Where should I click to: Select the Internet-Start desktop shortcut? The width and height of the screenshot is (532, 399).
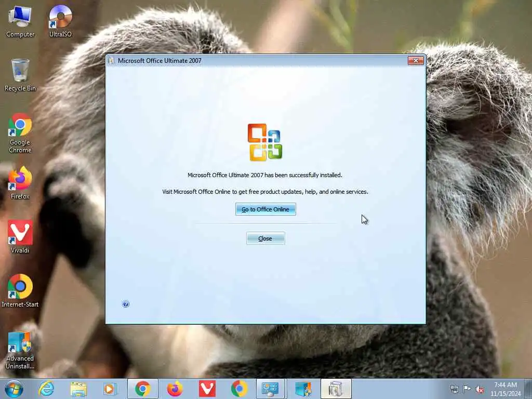(20, 291)
